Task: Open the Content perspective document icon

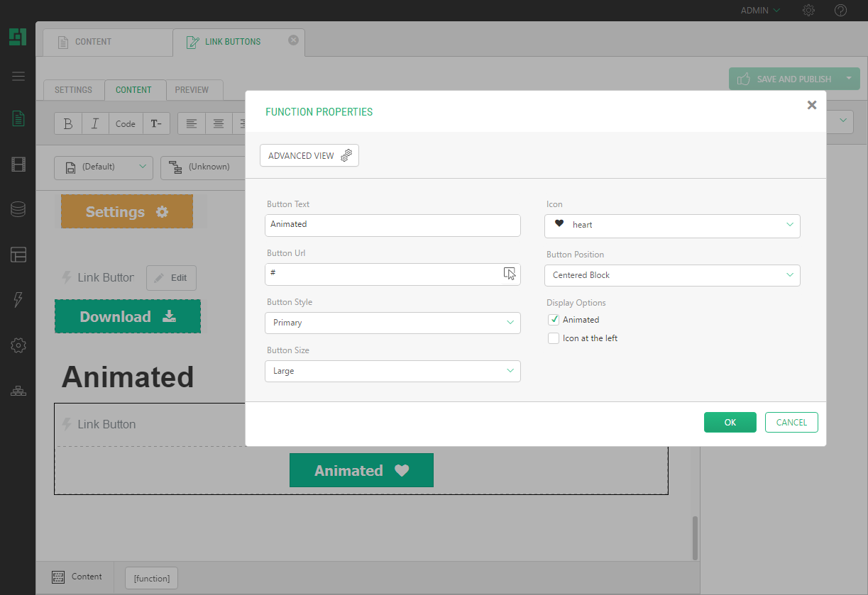Action: (x=18, y=118)
